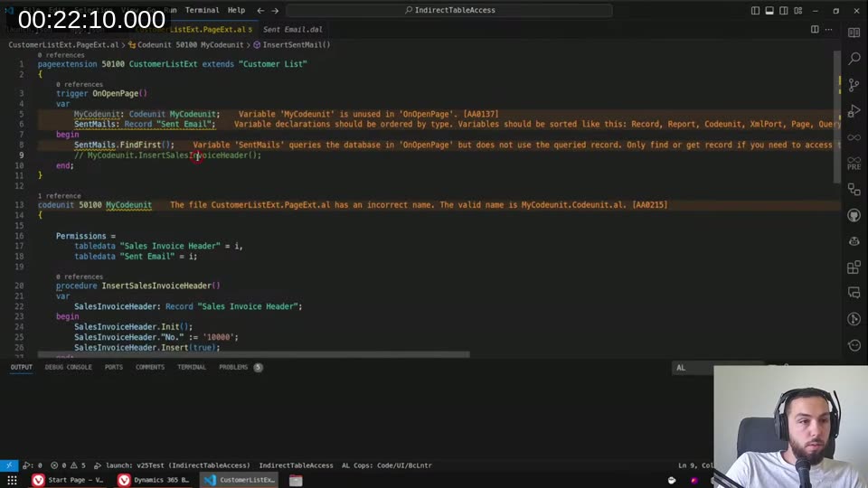Screen dimensions: 868x488
Task: Open the Remote Explorer view
Action: pos(854,189)
